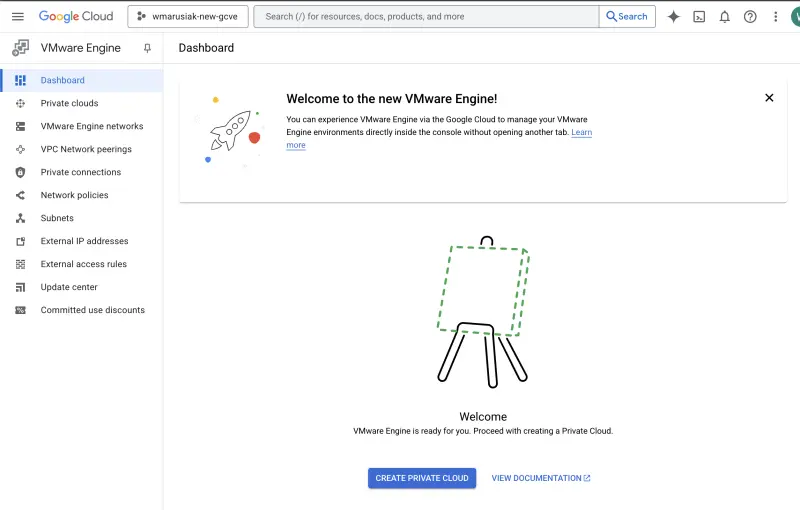
Task: Click the Private connections shield icon
Action: pyautogui.click(x=20, y=172)
